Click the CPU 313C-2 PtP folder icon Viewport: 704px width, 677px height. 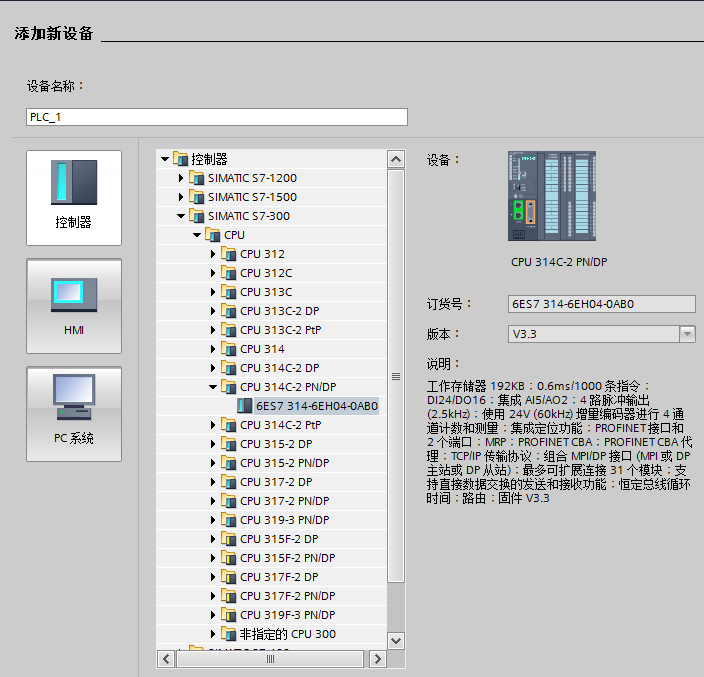pos(229,330)
